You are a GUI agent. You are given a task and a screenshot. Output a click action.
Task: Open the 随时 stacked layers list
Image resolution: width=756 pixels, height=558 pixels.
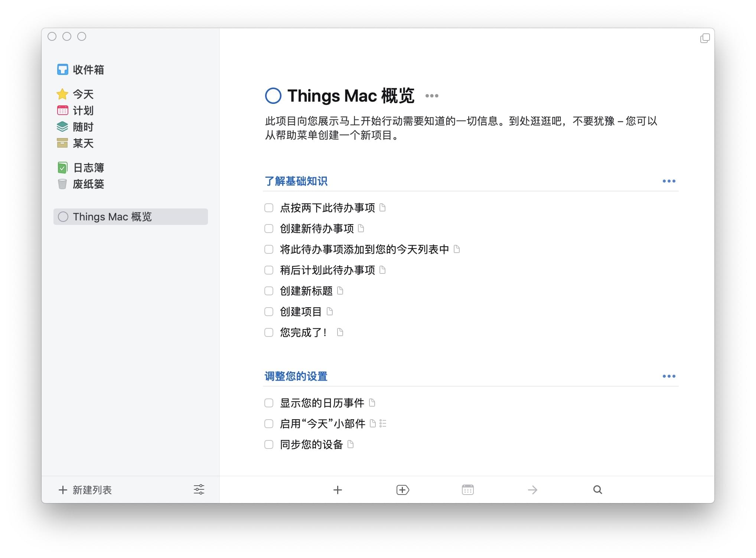coord(75,127)
